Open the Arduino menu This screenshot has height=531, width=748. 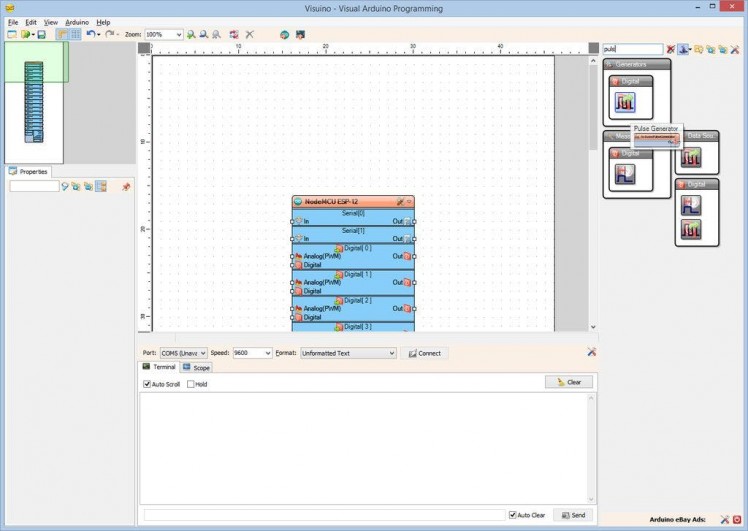pos(77,21)
